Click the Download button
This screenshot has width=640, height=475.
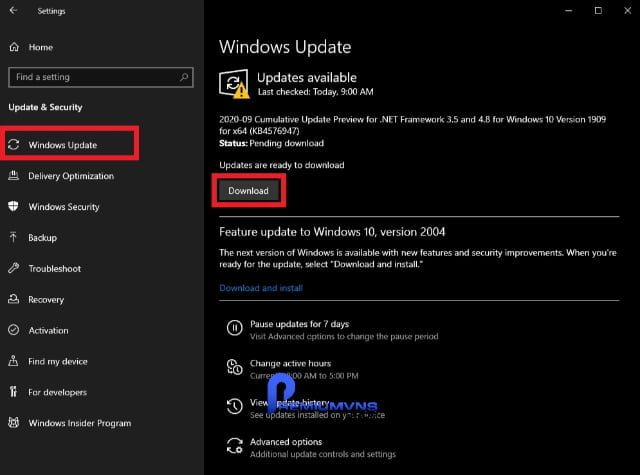click(x=249, y=191)
